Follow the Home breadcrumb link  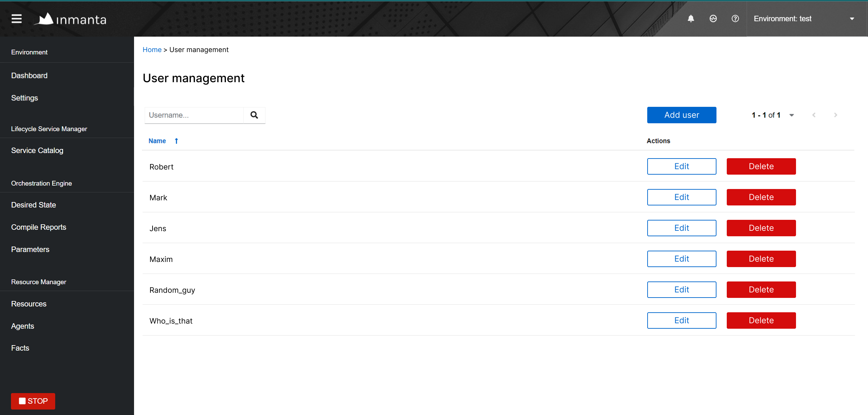152,50
